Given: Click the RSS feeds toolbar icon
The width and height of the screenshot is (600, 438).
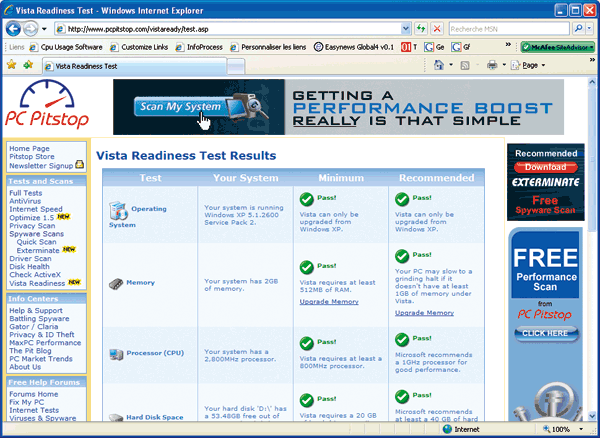Looking at the screenshot, I should click(x=465, y=65).
